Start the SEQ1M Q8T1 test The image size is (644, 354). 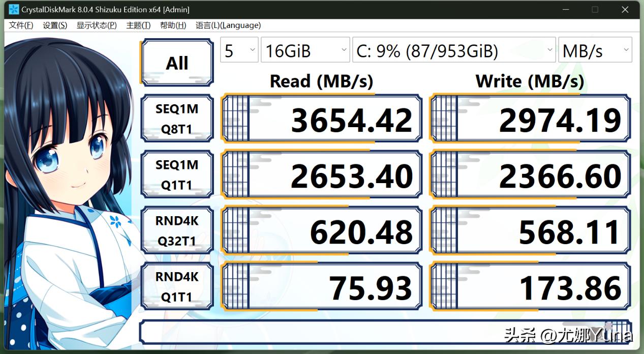tap(176, 118)
